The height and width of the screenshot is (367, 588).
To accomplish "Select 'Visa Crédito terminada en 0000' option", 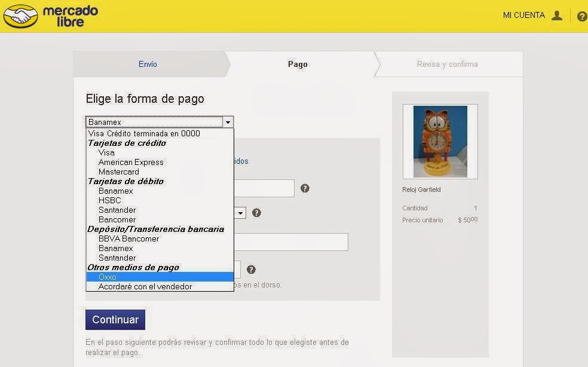I will (x=144, y=134).
